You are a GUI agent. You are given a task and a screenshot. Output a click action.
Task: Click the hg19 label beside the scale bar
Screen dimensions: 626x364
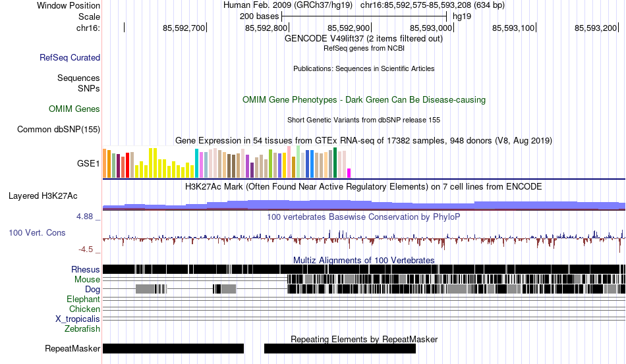462,16
